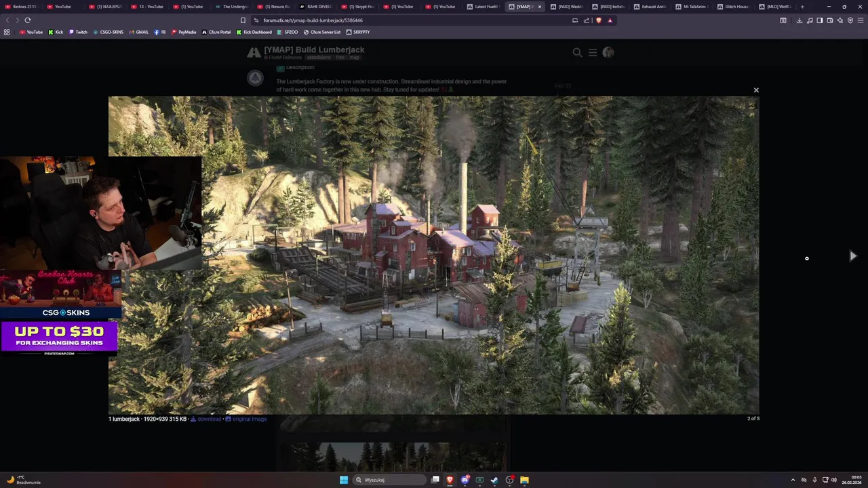Show hidden system tray icons
The width and height of the screenshot is (868, 488).
point(793,480)
